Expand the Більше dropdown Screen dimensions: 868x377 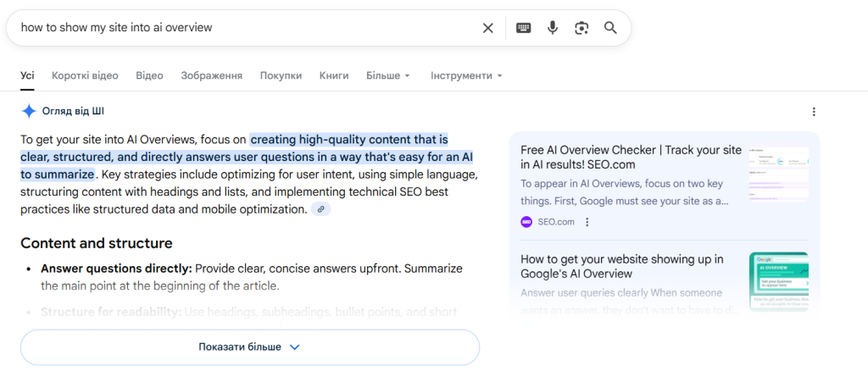click(387, 75)
